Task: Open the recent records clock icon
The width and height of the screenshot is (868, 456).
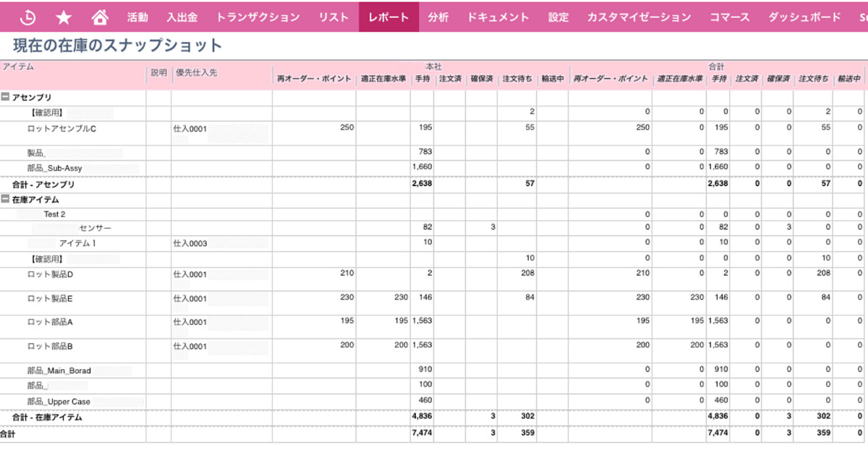Action: tap(27, 17)
